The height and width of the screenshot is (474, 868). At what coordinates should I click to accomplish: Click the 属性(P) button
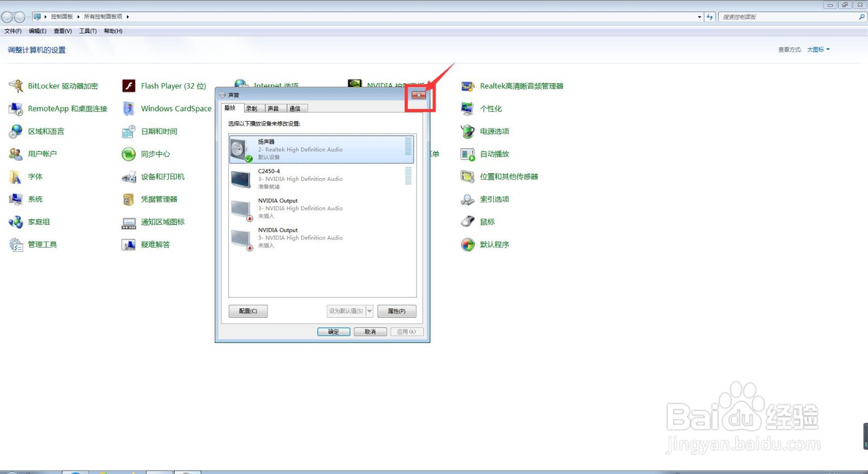coord(397,311)
